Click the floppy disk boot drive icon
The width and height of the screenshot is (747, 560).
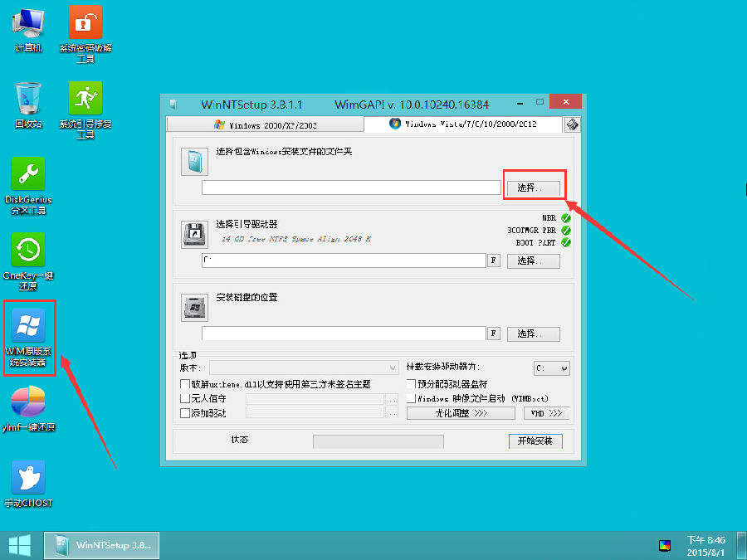coord(194,235)
